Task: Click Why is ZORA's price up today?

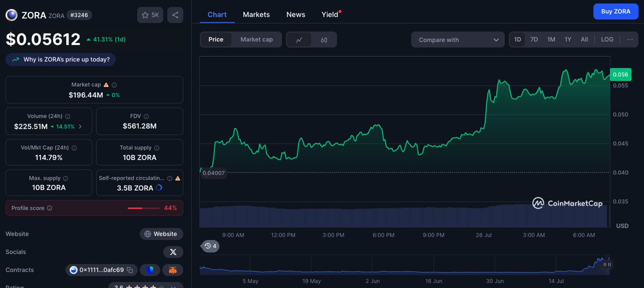Action: pos(61,60)
